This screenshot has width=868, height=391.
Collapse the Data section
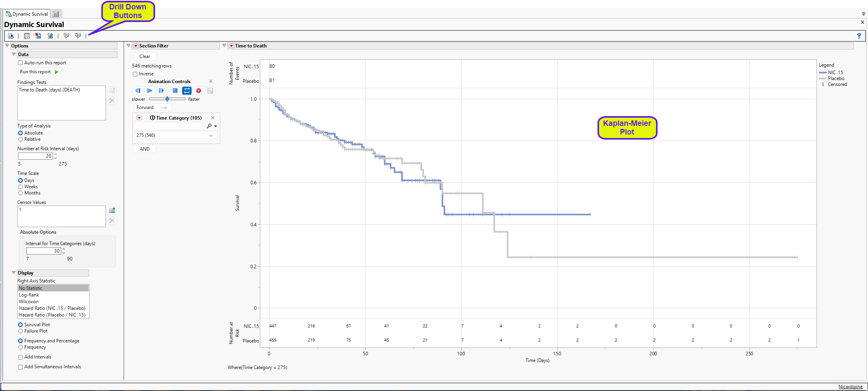coord(14,54)
